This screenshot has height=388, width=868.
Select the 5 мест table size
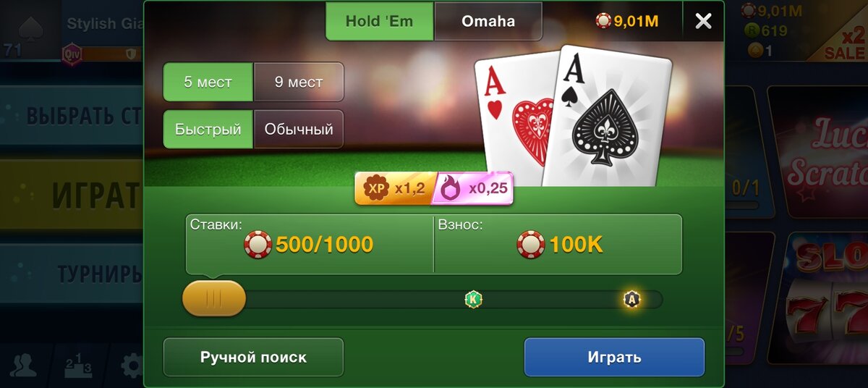(208, 82)
